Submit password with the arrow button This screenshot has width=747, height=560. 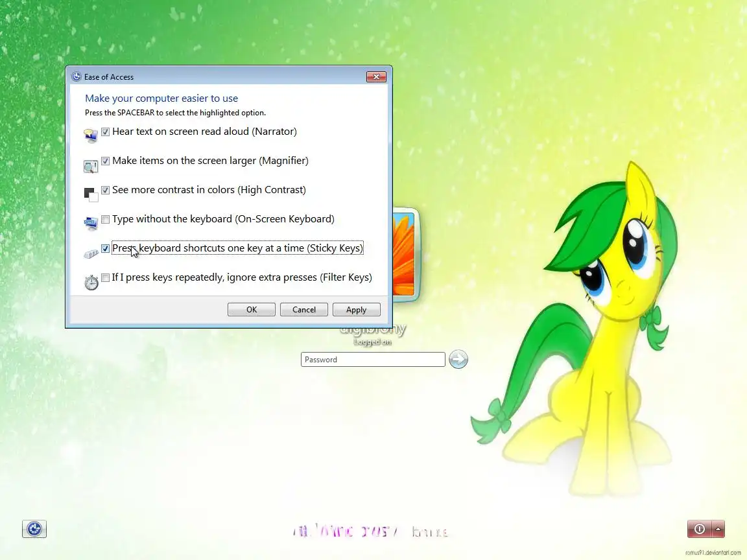click(x=458, y=359)
